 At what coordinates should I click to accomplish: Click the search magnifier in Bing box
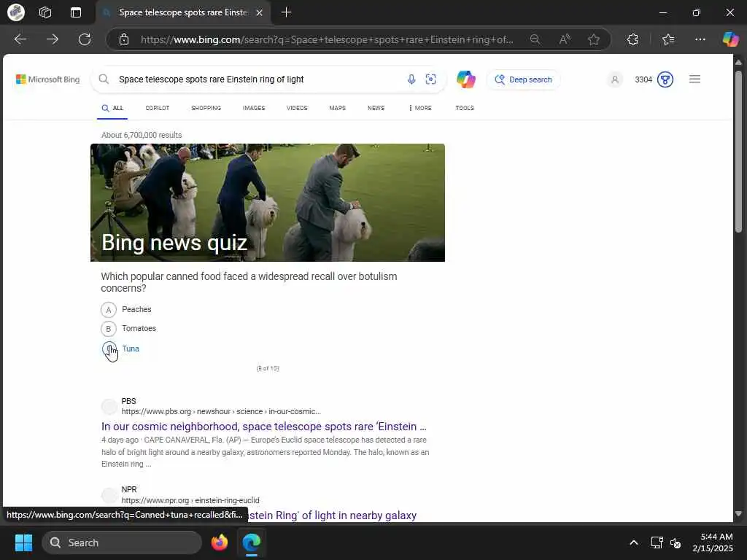coord(104,79)
